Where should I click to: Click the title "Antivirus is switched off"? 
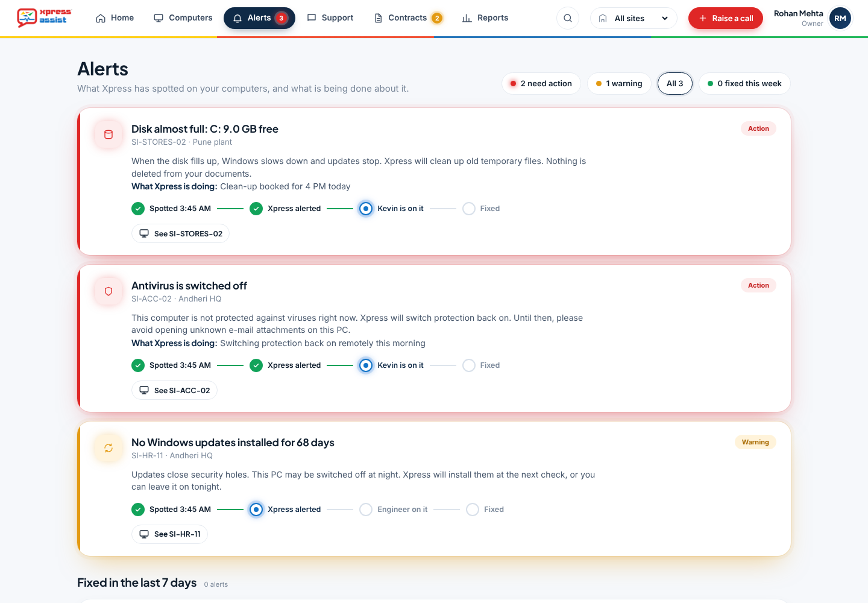[189, 286]
